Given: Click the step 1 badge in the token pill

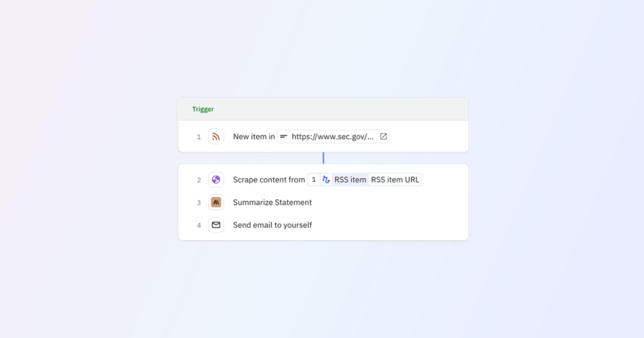Looking at the screenshot, I should 313,179.
